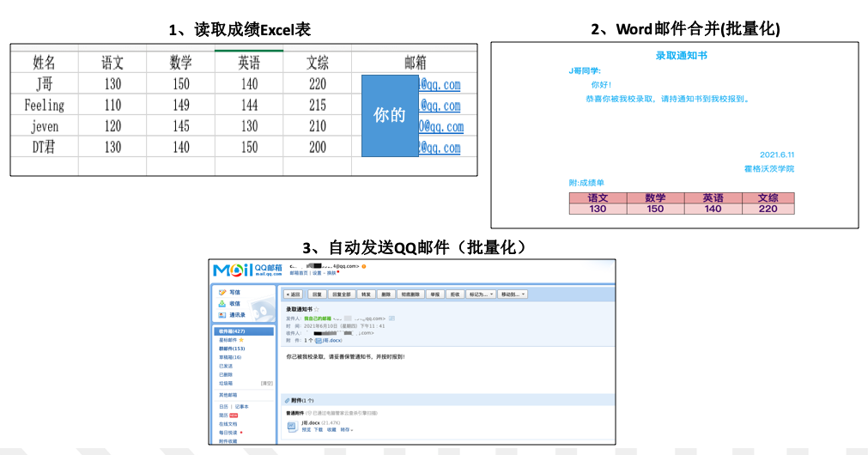Image resolution: width=868 pixels, height=455 pixels.
Task: Click the 写信 compose label
Action: click(x=234, y=292)
